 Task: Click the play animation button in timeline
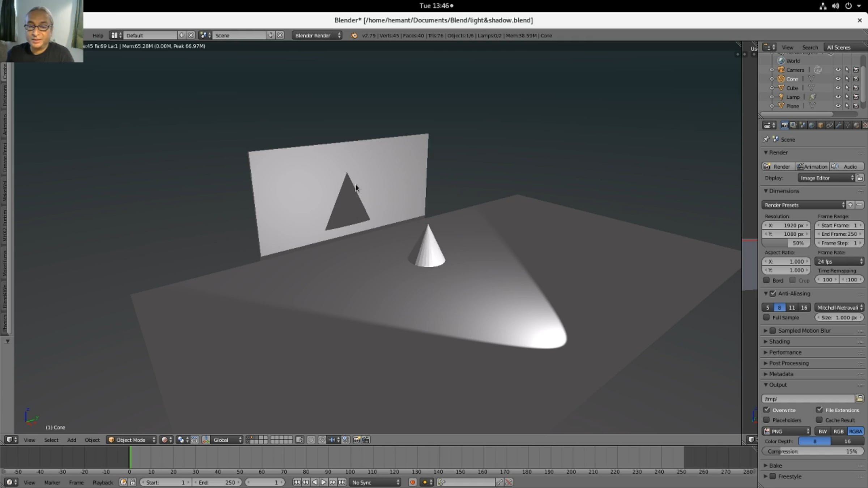point(323,482)
